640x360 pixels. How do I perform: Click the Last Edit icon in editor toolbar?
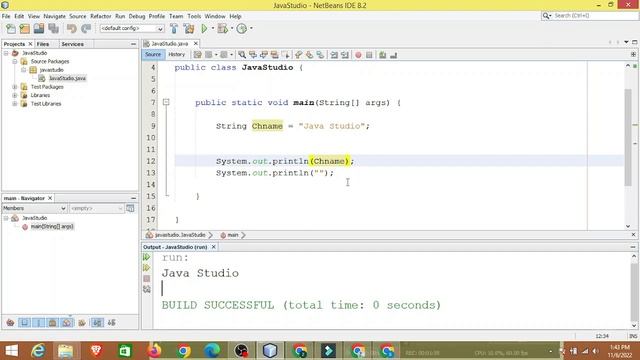click(x=198, y=55)
